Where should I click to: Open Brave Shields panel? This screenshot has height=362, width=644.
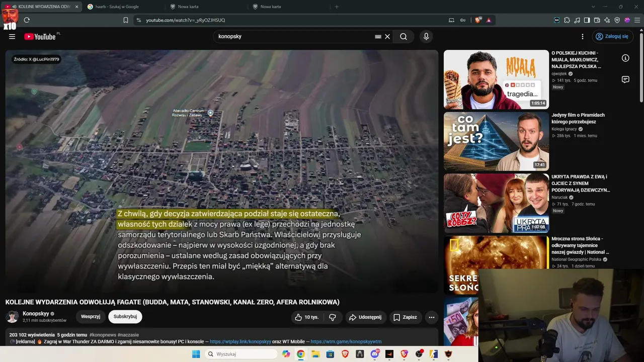(x=477, y=20)
